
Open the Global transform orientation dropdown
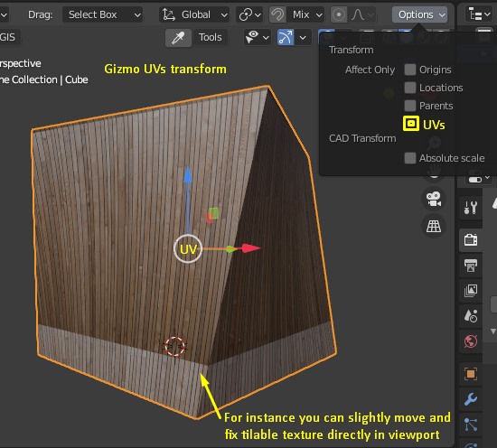coord(194,14)
